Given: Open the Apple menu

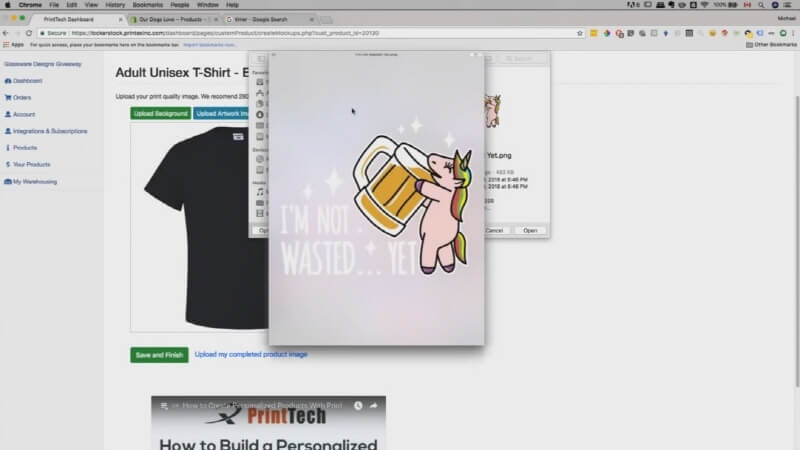Looking at the screenshot, I should click(8, 5).
